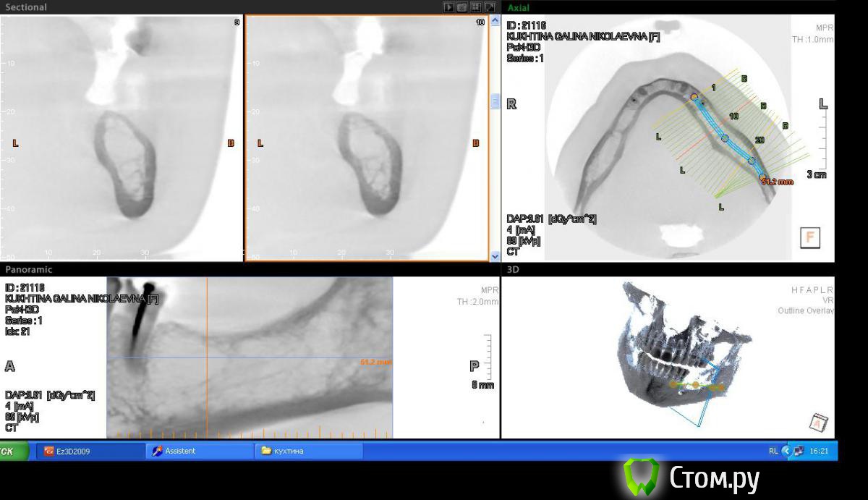Open the кухтина folder from the taskbar

tap(307, 451)
